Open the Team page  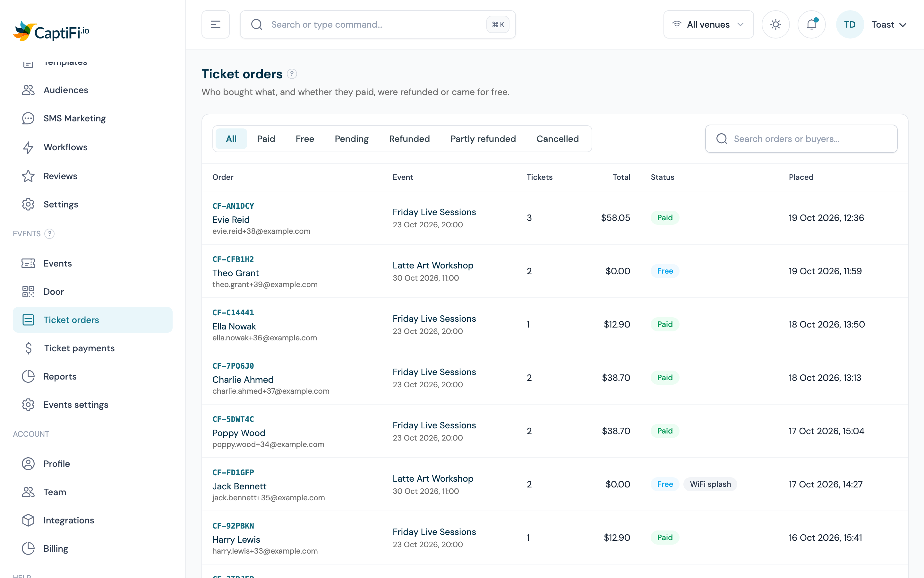pos(92,492)
